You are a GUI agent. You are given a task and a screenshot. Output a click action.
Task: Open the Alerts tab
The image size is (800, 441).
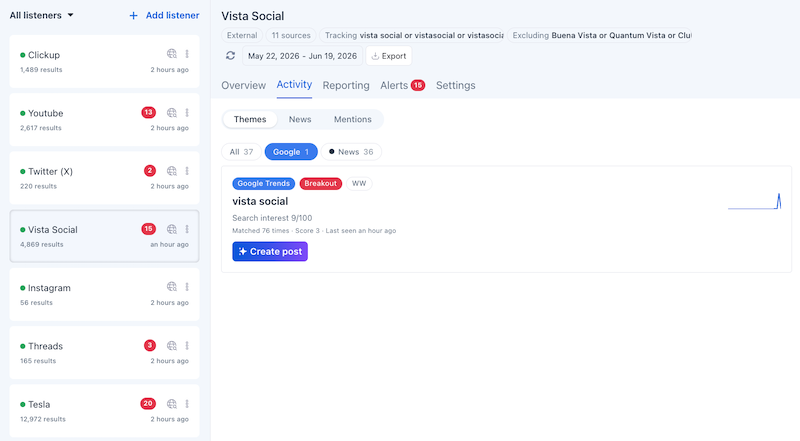tap(403, 85)
